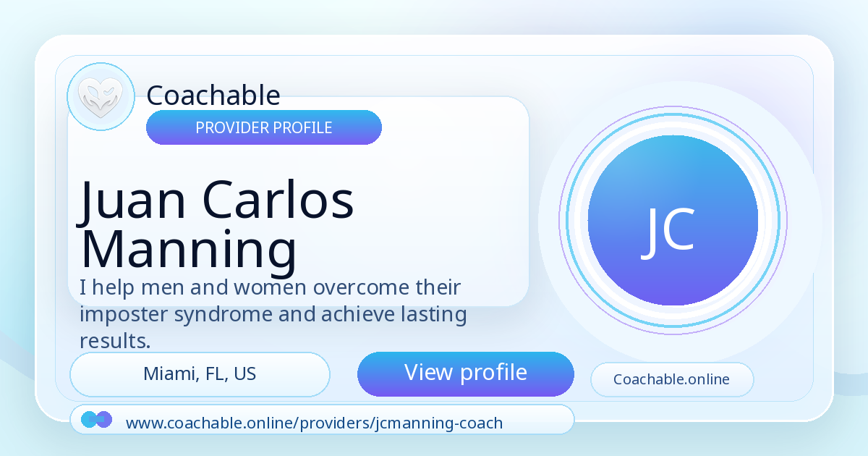The width and height of the screenshot is (868, 456).
Task: Click the JC avatar circle
Action: click(x=673, y=221)
